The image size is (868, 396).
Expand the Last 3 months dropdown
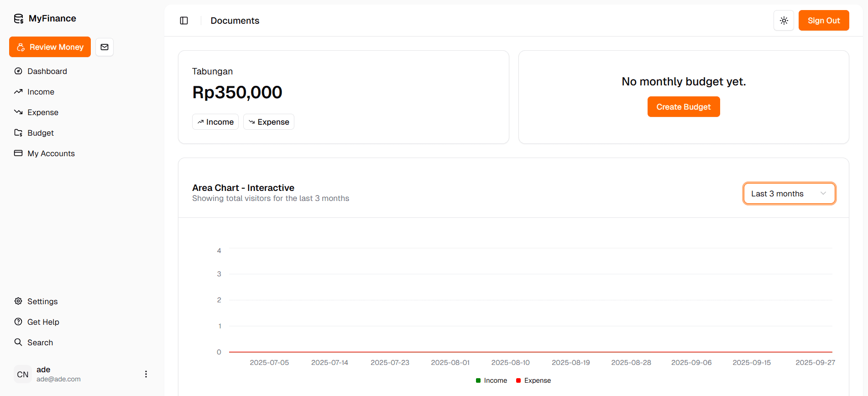[x=789, y=194]
